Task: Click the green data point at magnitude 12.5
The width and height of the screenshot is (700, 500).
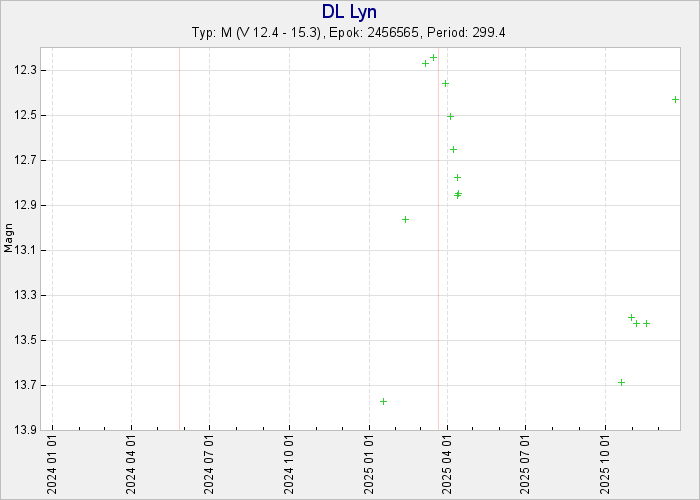Action: pos(450,116)
